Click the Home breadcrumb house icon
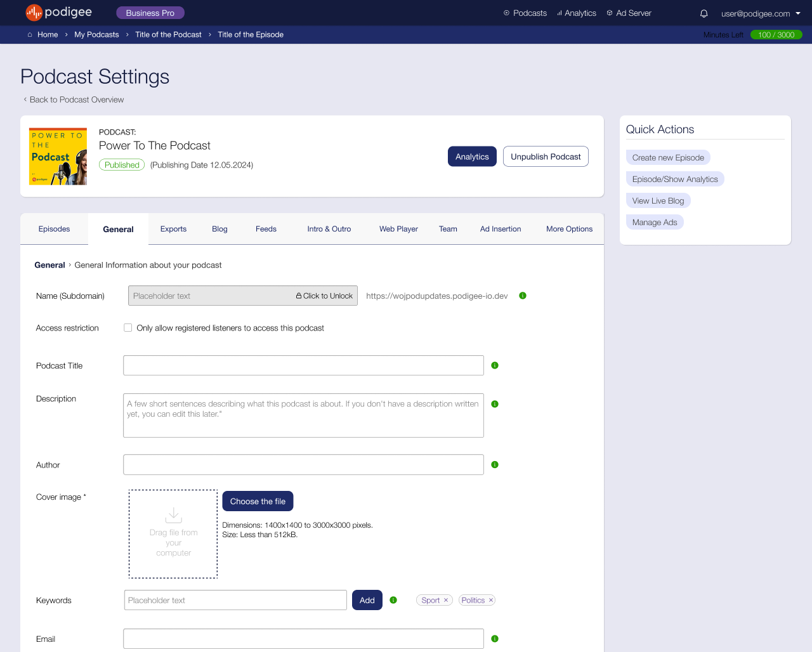 click(x=30, y=35)
